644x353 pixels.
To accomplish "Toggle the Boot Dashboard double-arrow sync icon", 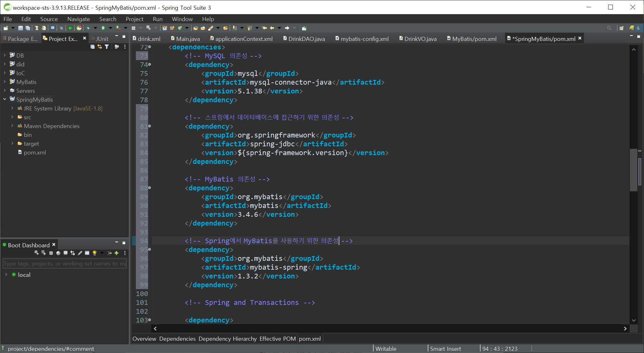I will 73,253.
